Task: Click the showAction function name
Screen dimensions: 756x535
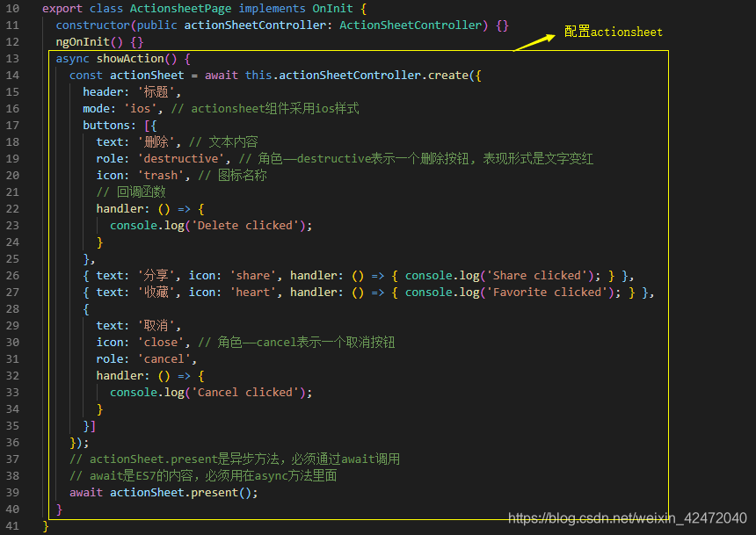Action: click(x=131, y=58)
